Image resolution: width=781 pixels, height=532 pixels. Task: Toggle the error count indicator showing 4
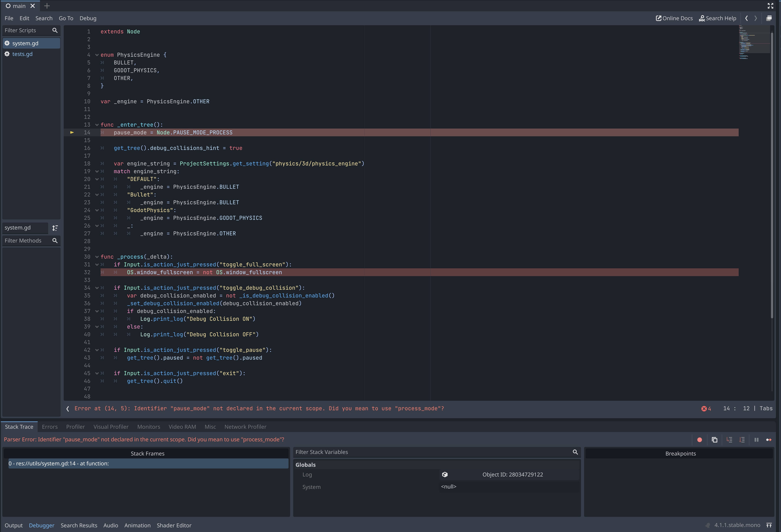click(x=706, y=408)
